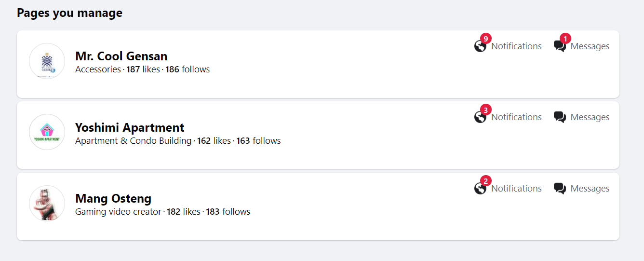Open the Yoshimi Apartment profile picture
Viewport: 644px width, 261px height.
[x=47, y=132]
